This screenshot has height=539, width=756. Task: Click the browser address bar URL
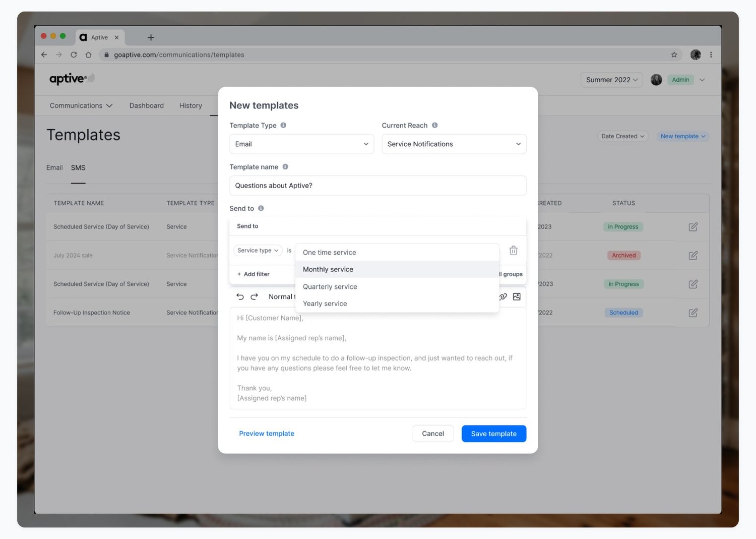pos(179,54)
